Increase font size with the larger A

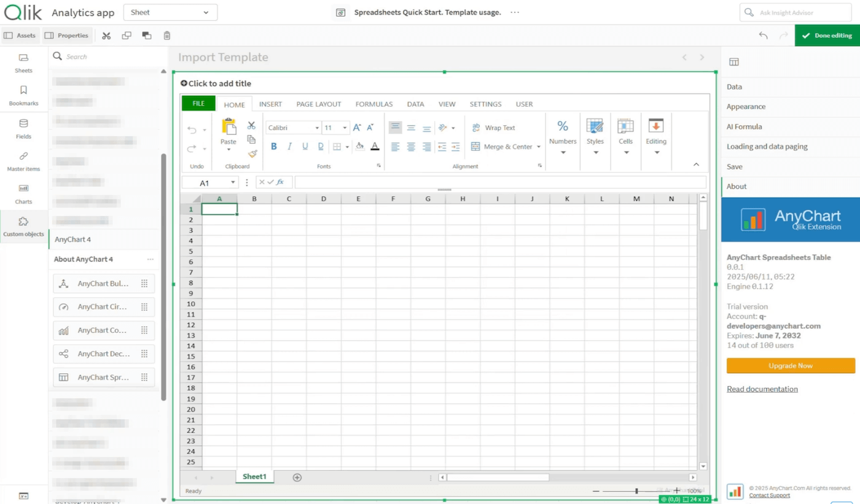(357, 128)
